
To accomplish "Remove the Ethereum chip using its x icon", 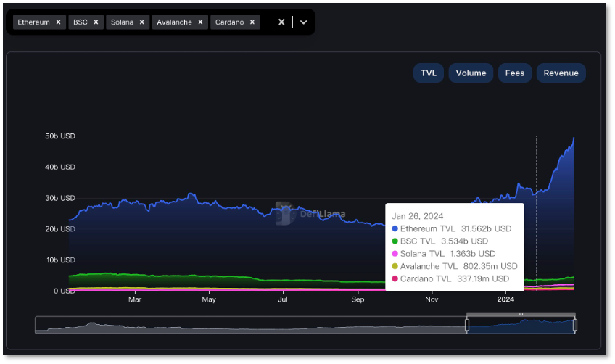I will (58, 22).
